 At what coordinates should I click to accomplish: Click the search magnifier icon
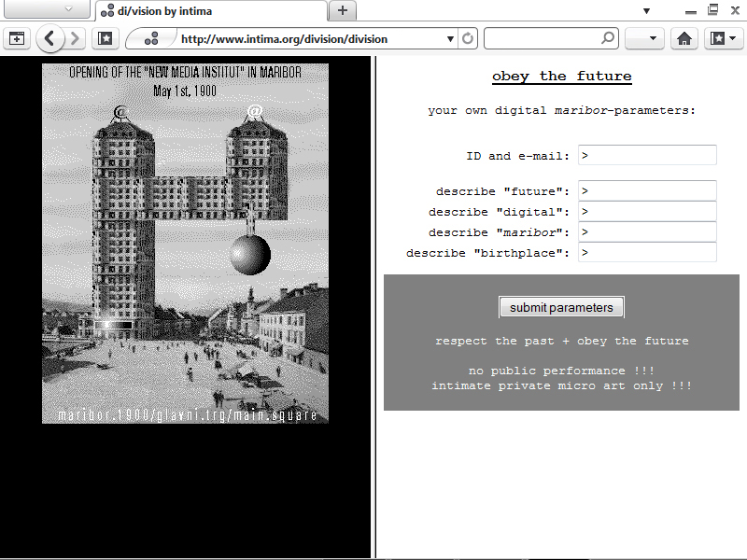pos(608,39)
